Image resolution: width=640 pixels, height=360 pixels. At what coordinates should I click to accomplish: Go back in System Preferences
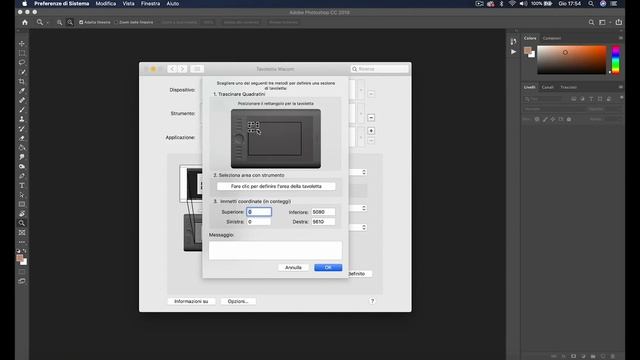click(x=172, y=69)
